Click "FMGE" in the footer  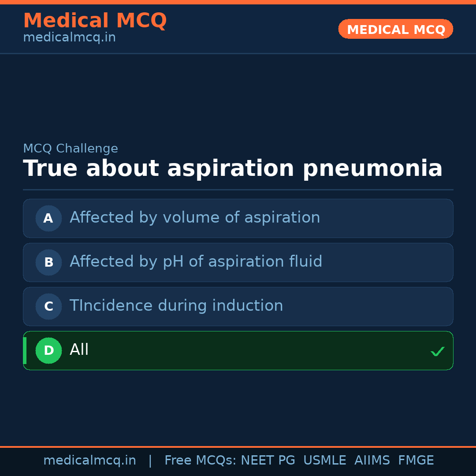(416, 461)
